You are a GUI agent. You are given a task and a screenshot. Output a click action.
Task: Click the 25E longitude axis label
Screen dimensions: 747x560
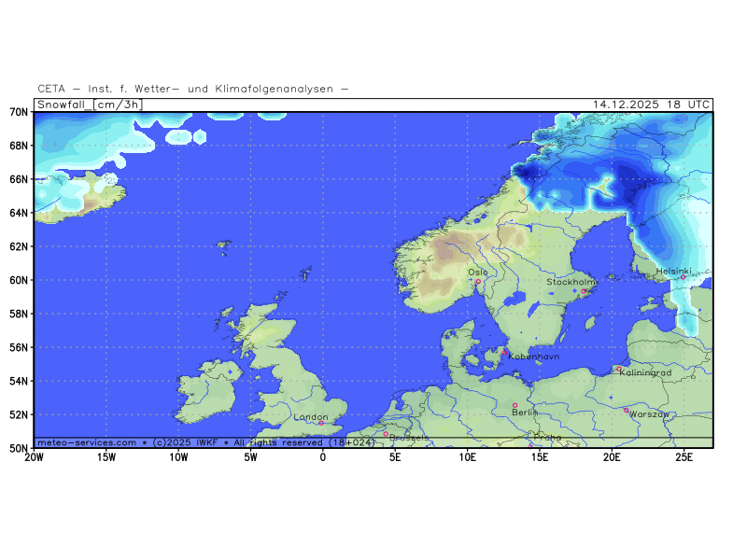click(684, 457)
